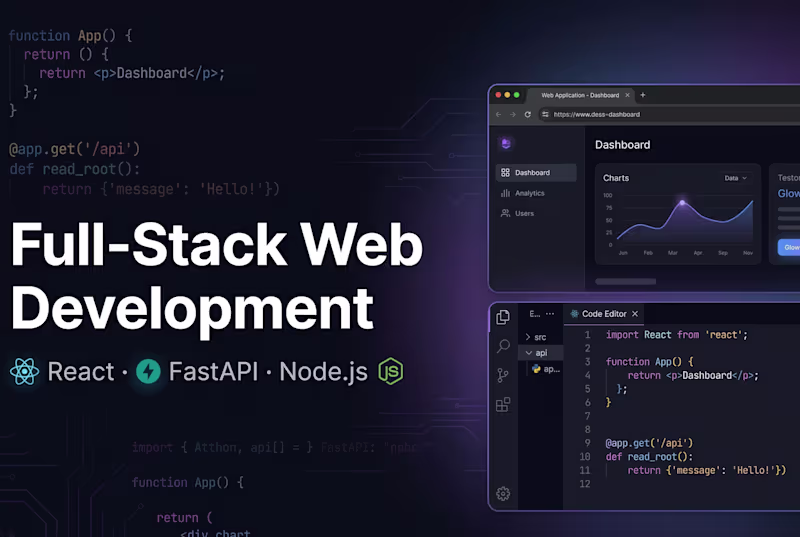Expand the src folder

[536, 337]
